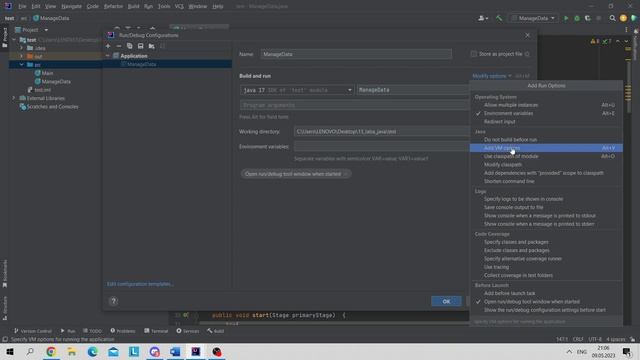Save configuration icon in dialog toolbar
Screen dimensions: 640x360
140,46
